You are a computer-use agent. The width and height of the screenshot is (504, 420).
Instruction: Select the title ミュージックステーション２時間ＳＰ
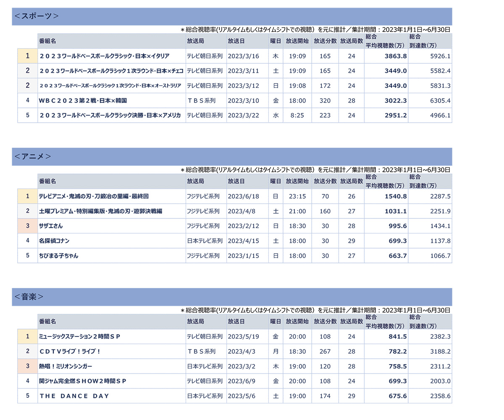pos(80,336)
